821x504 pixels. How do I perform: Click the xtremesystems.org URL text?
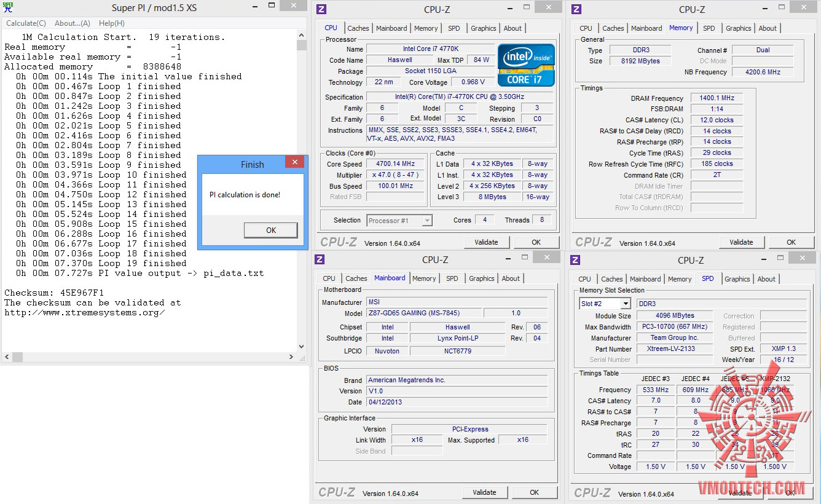(x=84, y=312)
